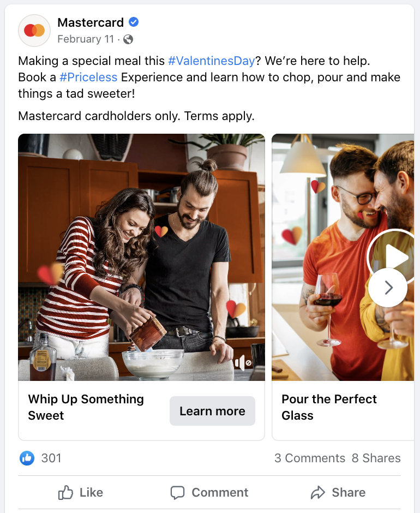Click the globe public audience icon

tap(128, 39)
